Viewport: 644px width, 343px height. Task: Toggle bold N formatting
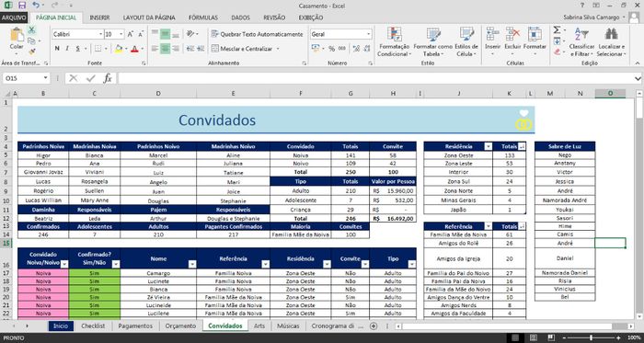click(x=57, y=49)
